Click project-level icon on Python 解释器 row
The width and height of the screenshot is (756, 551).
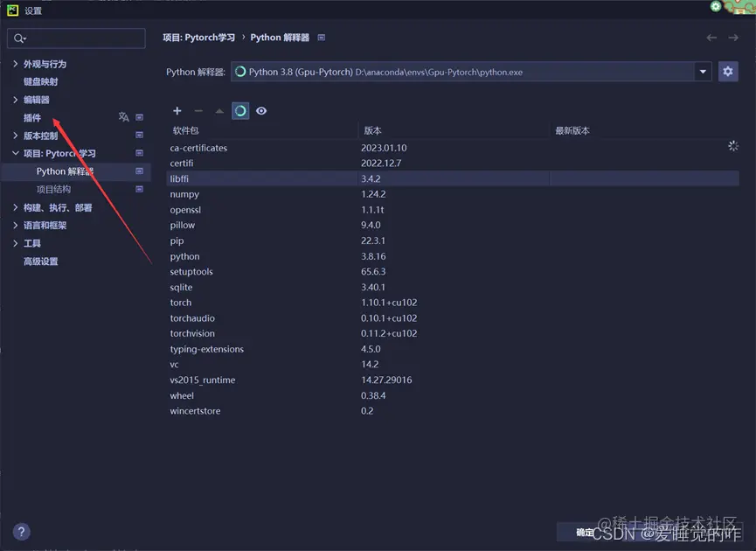[x=139, y=171]
